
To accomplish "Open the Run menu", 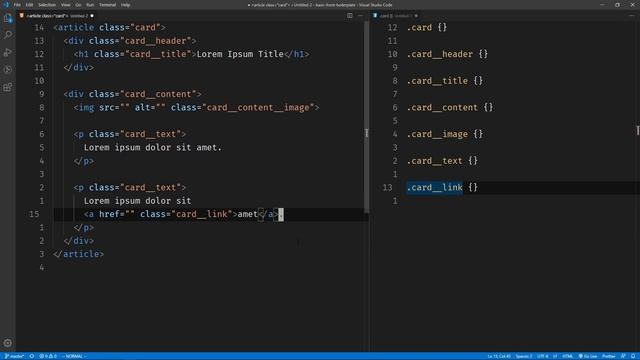I will (90, 5).
